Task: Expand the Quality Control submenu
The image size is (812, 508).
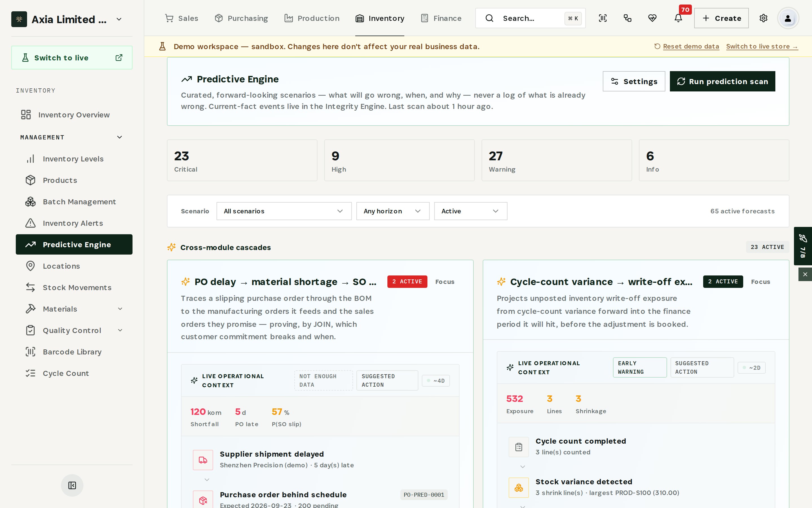Action: (120, 330)
